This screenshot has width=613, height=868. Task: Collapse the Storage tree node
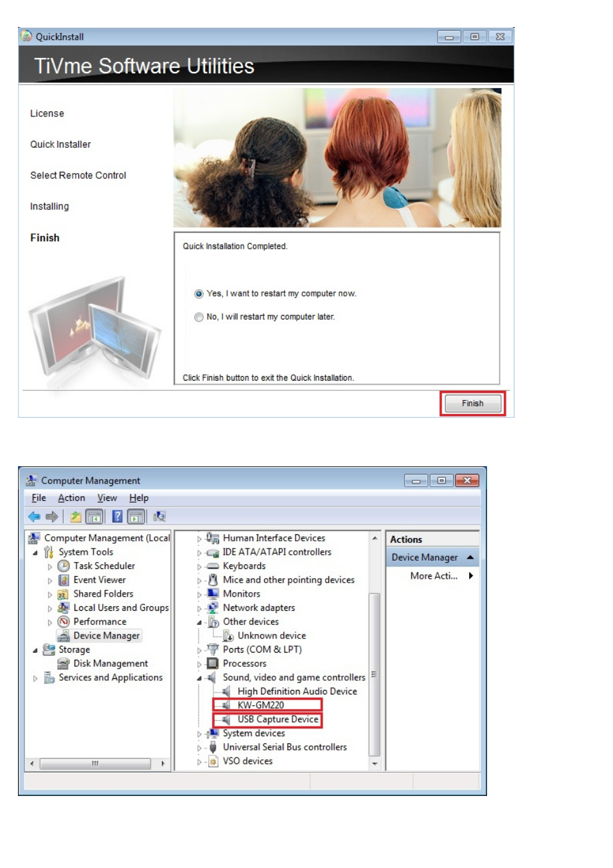[x=35, y=651]
